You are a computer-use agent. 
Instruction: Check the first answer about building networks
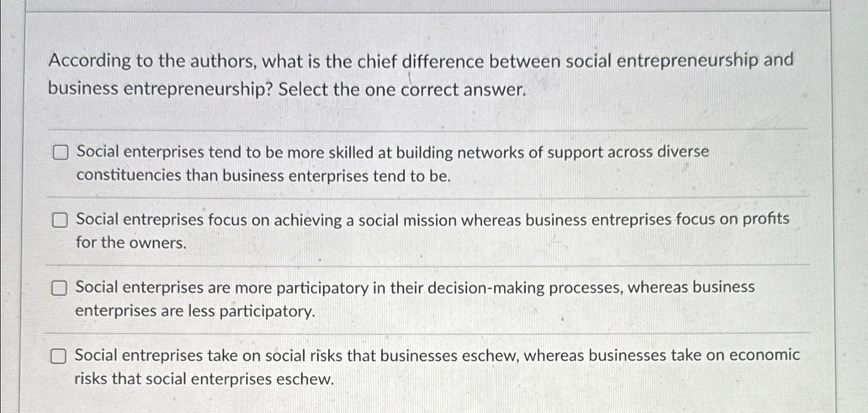coord(60,153)
